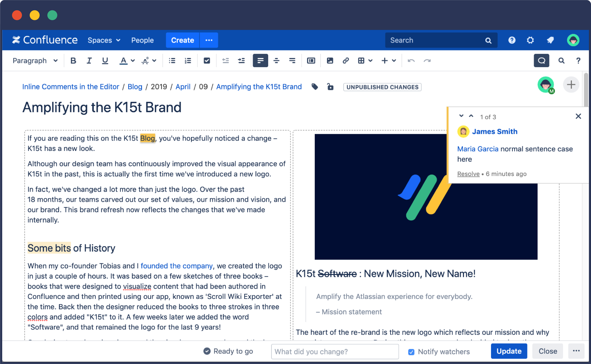Open James Smith's profile link
591x364 pixels.
point(495,131)
